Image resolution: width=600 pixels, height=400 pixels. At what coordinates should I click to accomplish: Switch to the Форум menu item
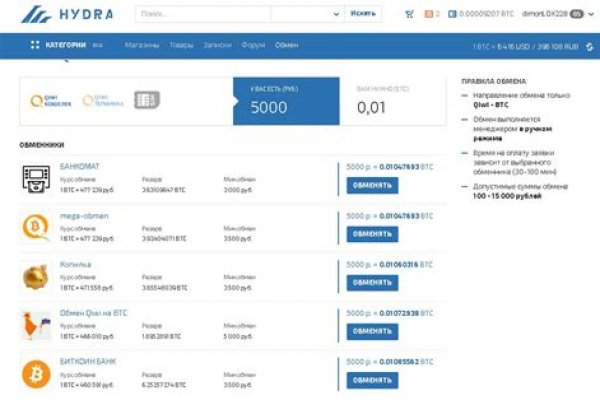point(253,45)
